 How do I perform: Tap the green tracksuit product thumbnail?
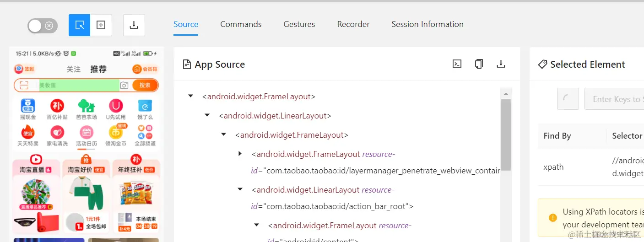(x=86, y=194)
